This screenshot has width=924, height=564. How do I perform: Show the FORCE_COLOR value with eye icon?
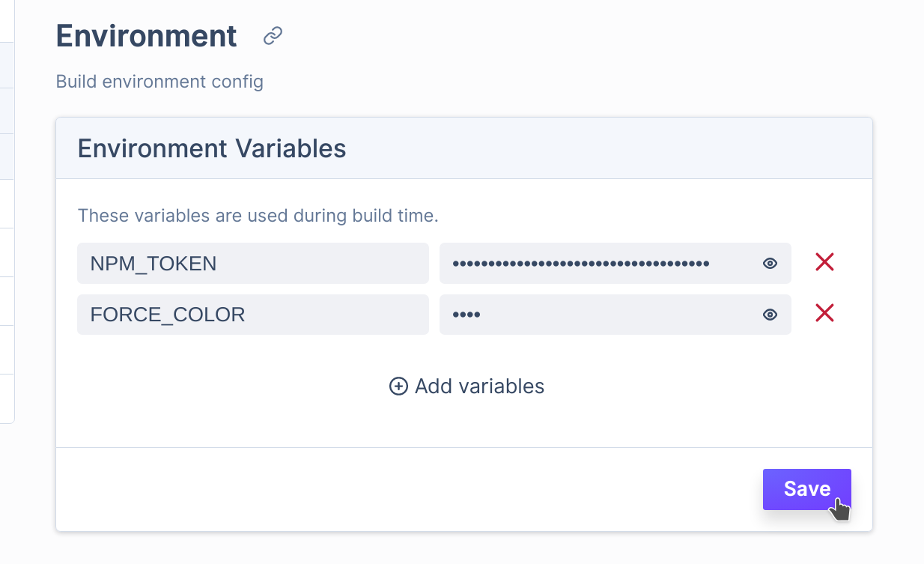click(770, 315)
